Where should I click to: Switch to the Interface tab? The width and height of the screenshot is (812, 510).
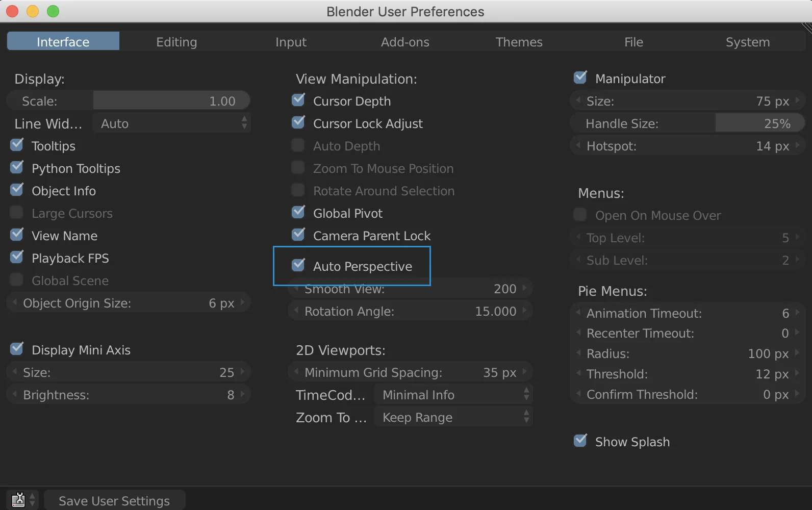coord(63,41)
